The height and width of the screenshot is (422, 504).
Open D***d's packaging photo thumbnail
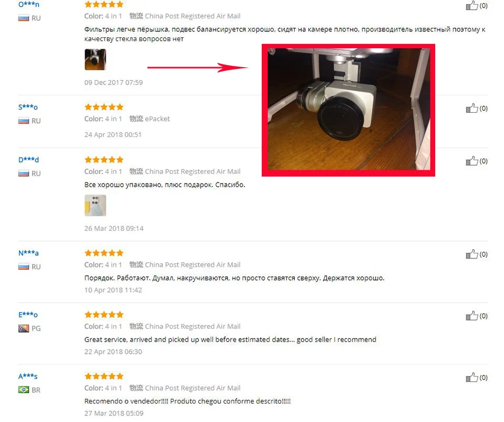click(x=95, y=205)
